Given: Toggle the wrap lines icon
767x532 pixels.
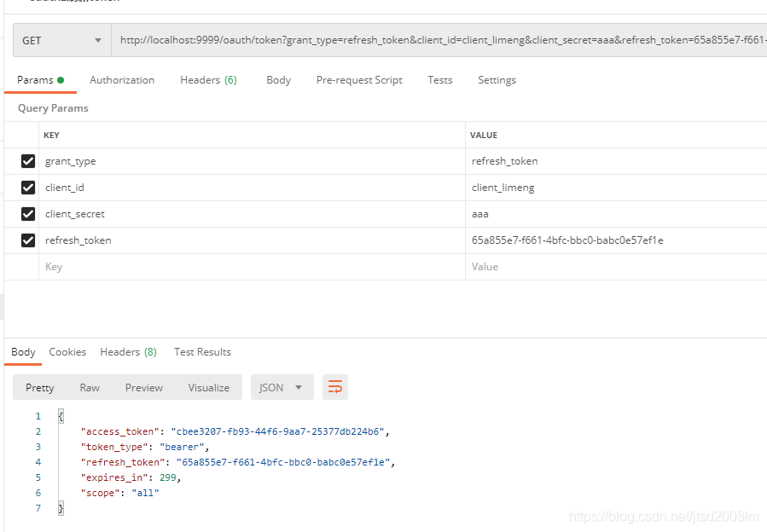Looking at the screenshot, I should tap(335, 387).
